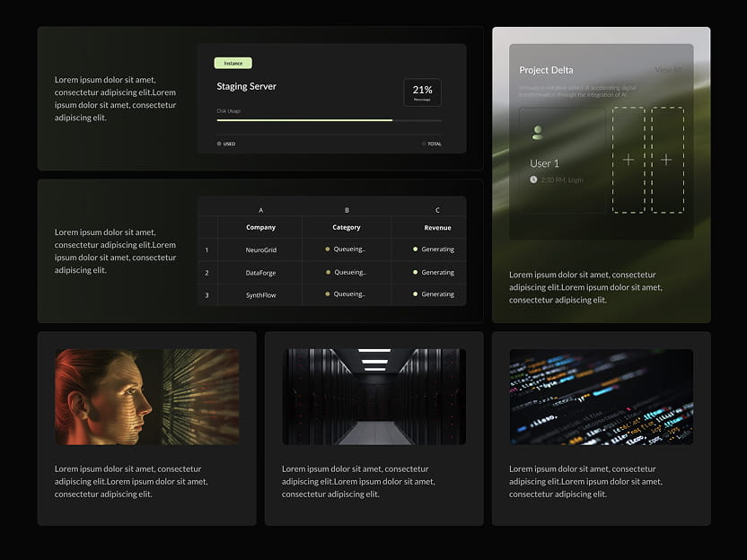Select the Company column header
Viewport: 747px width, 560px height.
point(259,227)
